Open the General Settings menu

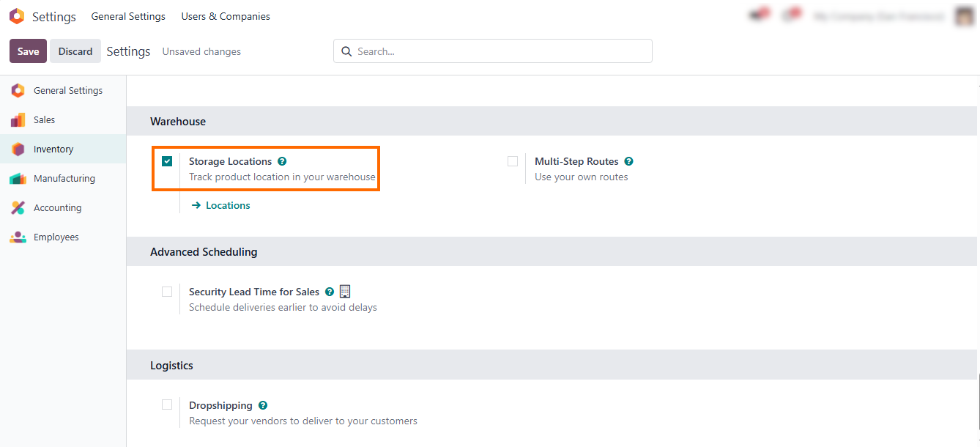[x=128, y=15]
